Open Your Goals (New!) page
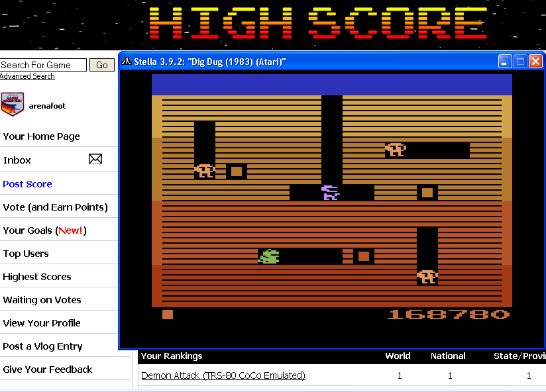This screenshot has width=546, height=392. point(44,230)
